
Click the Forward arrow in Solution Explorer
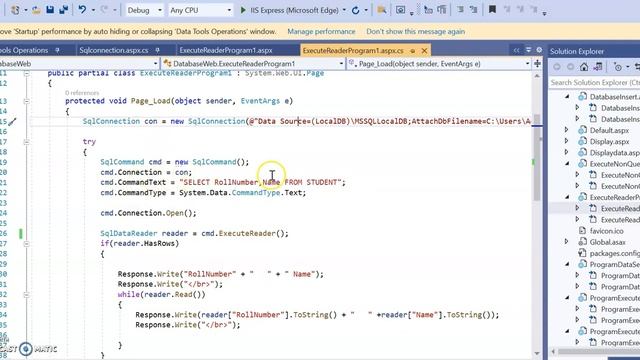coord(570,67)
